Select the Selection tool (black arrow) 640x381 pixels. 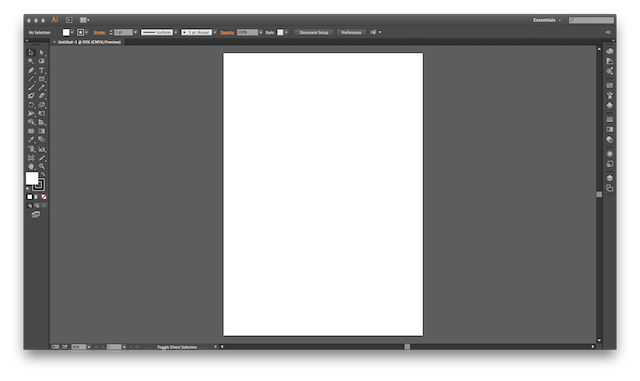pyautogui.click(x=31, y=53)
